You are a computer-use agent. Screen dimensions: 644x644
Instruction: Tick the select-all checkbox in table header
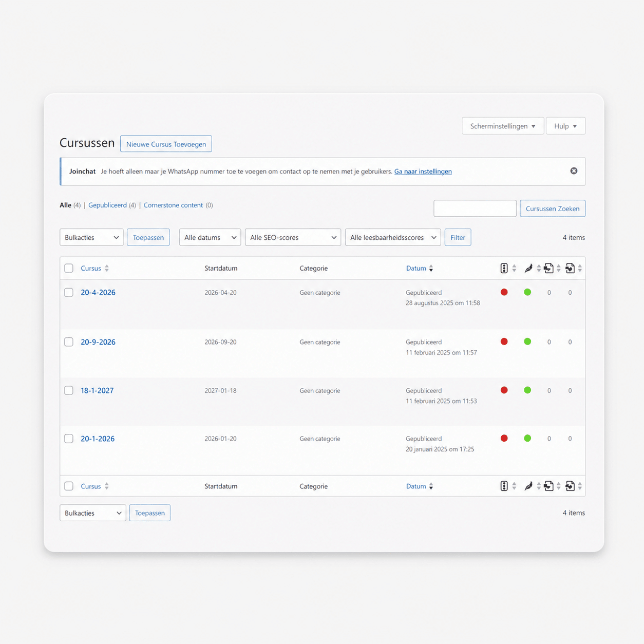point(69,268)
